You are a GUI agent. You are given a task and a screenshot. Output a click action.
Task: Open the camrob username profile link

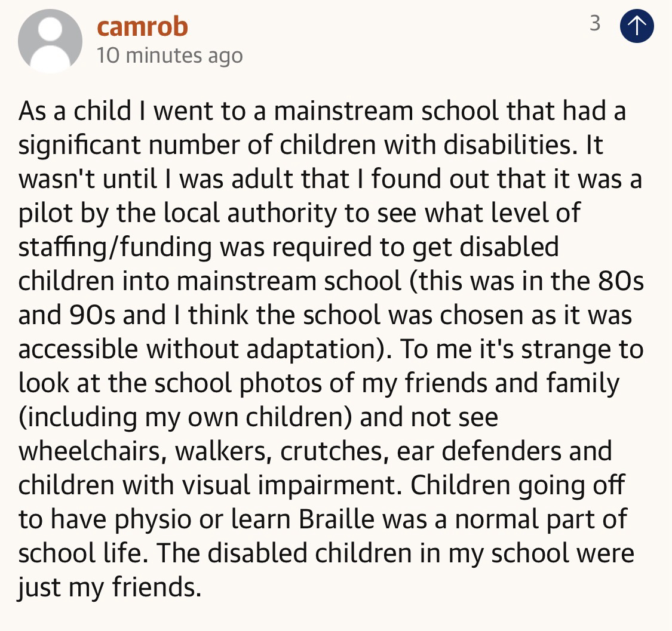(x=142, y=26)
